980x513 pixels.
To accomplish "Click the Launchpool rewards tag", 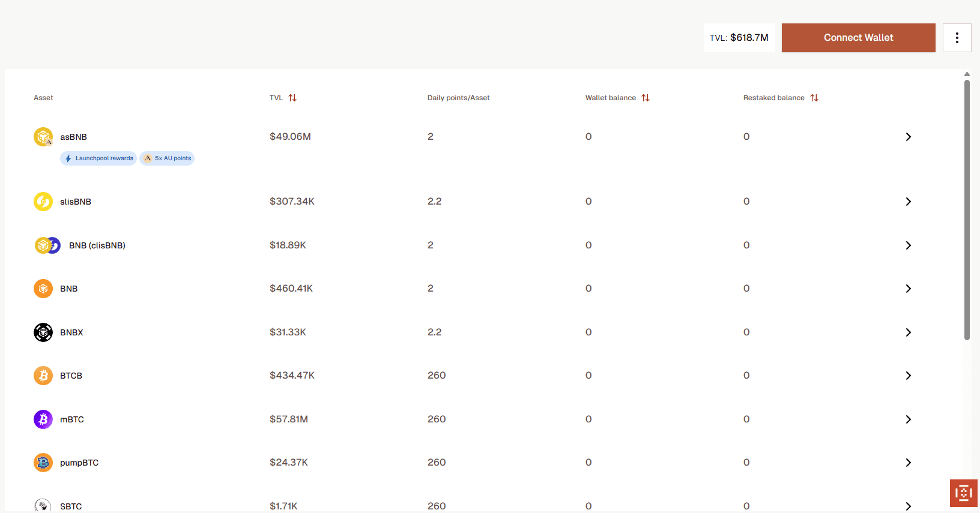I will [98, 158].
